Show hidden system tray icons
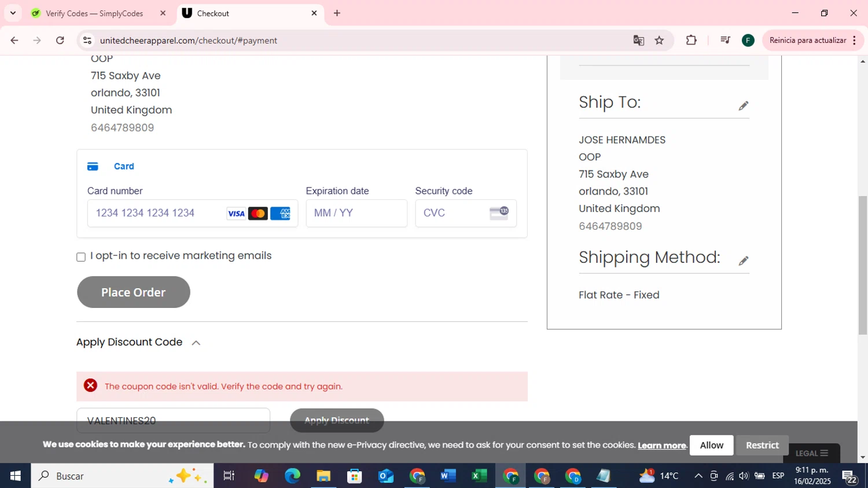Image resolution: width=868 pixels, height=488 pixels. [698, 476]
